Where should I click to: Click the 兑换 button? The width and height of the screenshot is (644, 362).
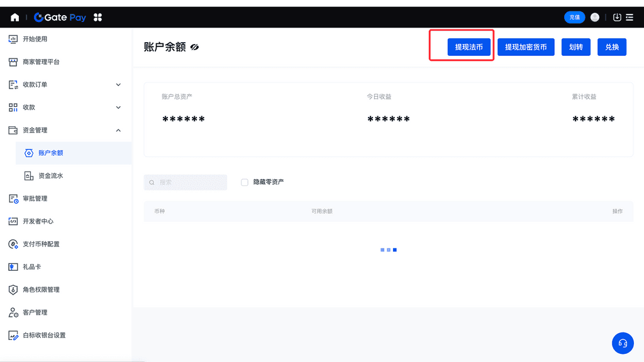tap(612, 47)
